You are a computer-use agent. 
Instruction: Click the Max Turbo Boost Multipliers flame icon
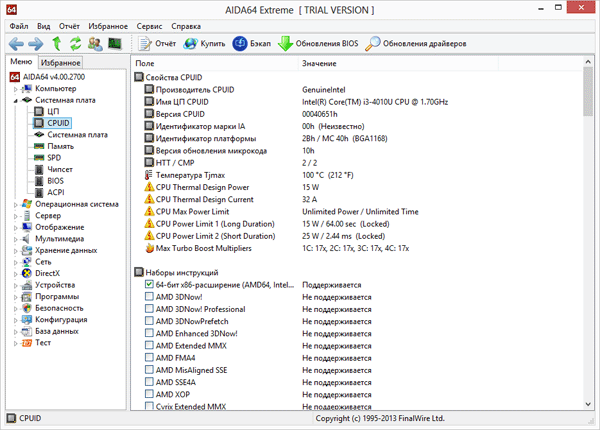pyautogui.click(x=149, y=248)
